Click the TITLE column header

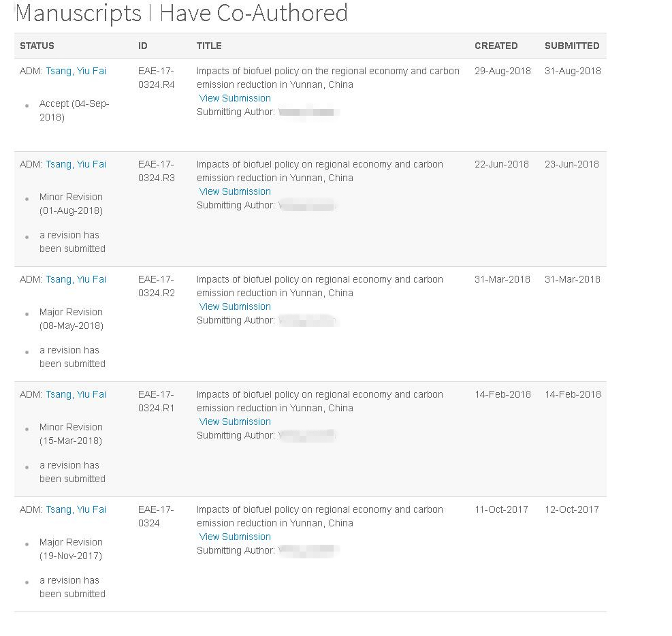point(209,46)
